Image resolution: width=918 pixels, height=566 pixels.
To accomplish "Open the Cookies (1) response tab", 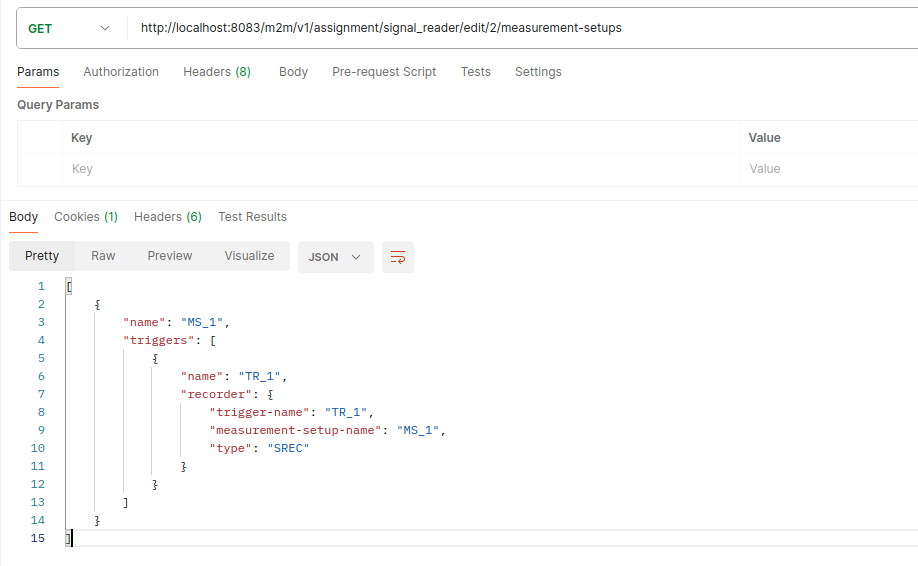I will (x=86, y=217).
